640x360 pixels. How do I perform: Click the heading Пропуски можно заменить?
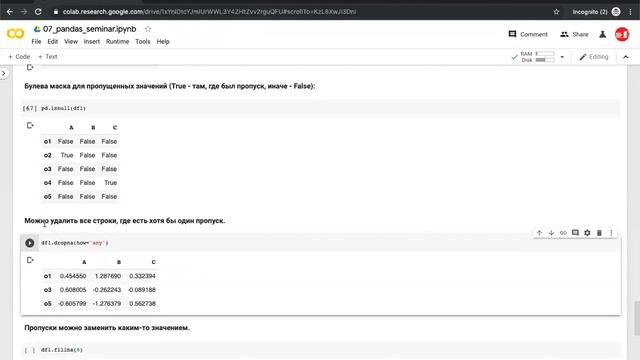[x=107, y=328]
